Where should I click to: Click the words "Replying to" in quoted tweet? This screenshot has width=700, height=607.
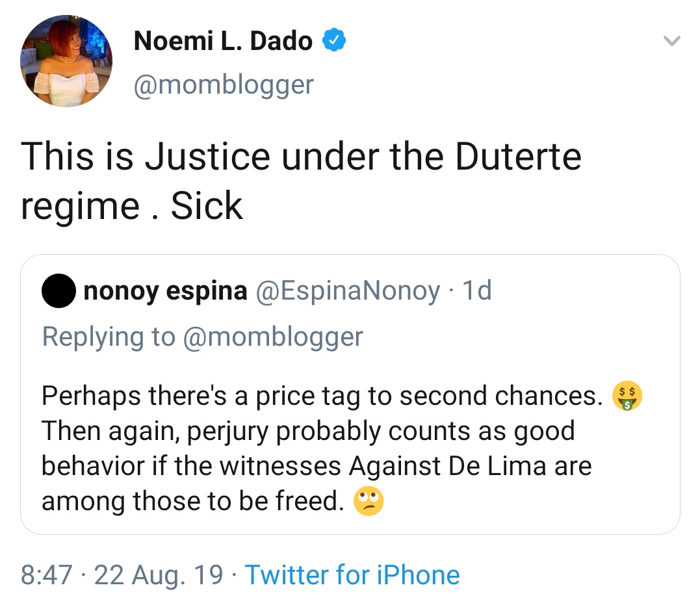point(109,337)
